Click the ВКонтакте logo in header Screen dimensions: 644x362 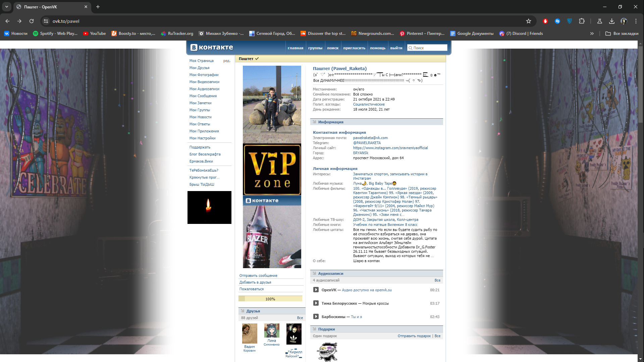tap(212, 48)
